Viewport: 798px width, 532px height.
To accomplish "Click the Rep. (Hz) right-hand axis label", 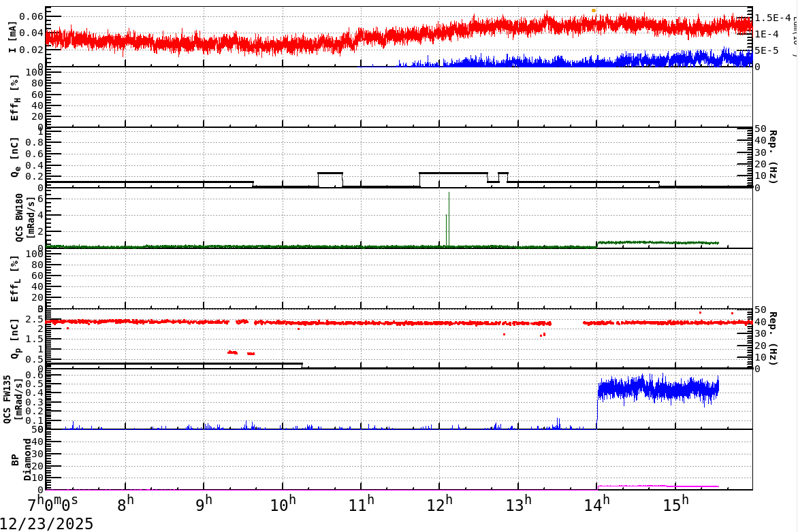I will click(774, 156).
